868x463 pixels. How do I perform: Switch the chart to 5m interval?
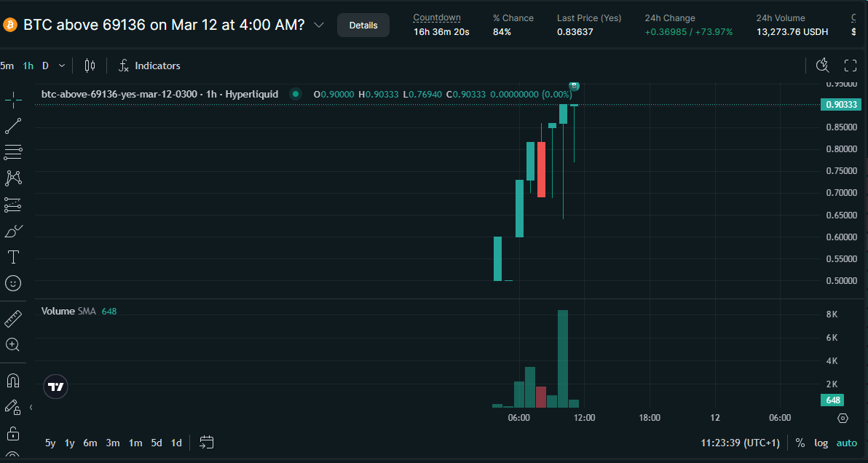tap(7, 66)
